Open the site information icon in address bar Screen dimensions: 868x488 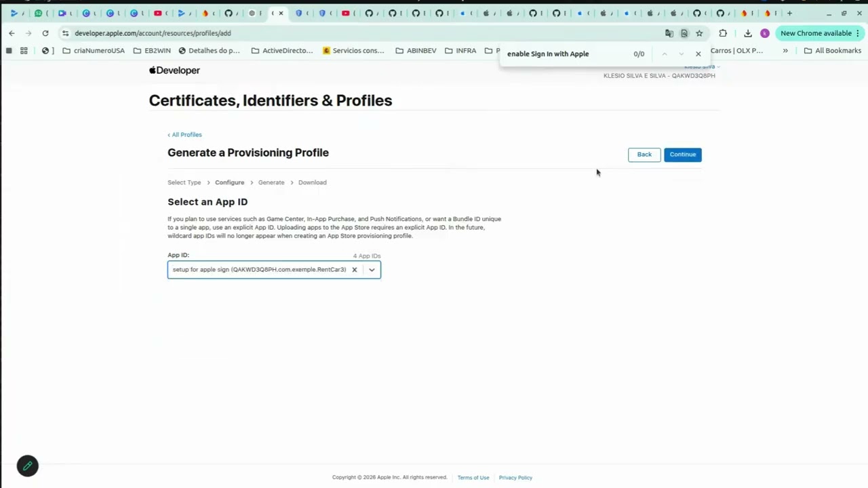[x=65, y=33]
